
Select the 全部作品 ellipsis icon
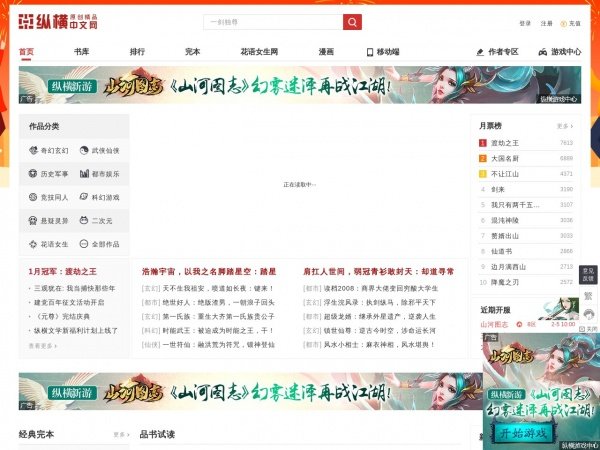pos(84,244)
